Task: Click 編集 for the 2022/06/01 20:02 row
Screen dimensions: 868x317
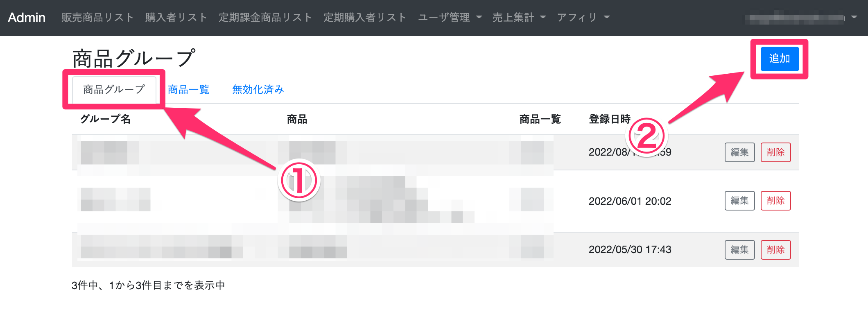Action: [x=739, y=201]
